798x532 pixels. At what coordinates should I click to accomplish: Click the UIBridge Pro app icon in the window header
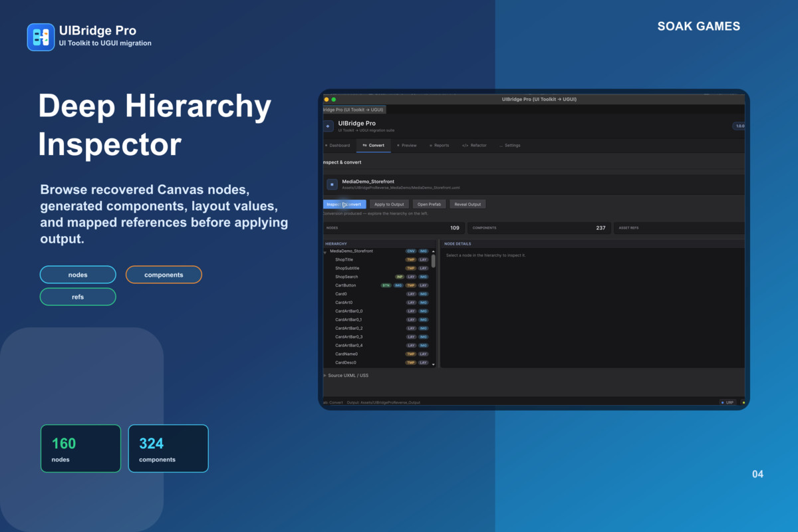(x=328, y=126)
